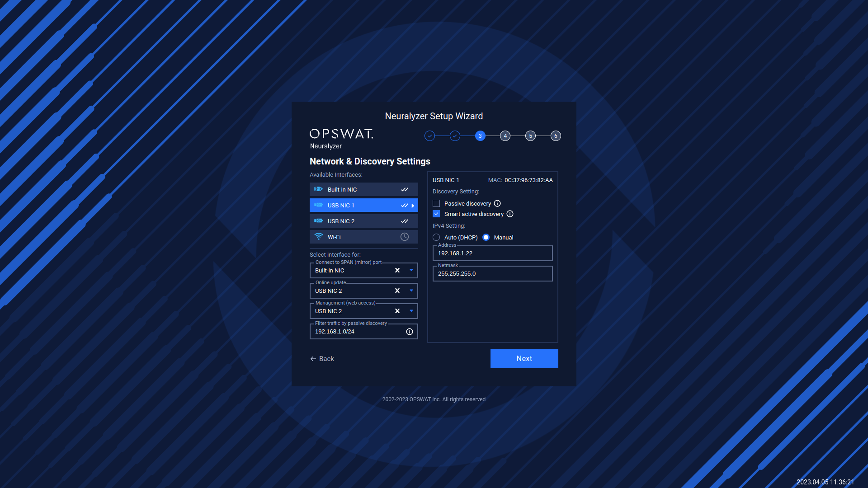
Task: Click the Wi-Fi signal icon
Action: 319,237
